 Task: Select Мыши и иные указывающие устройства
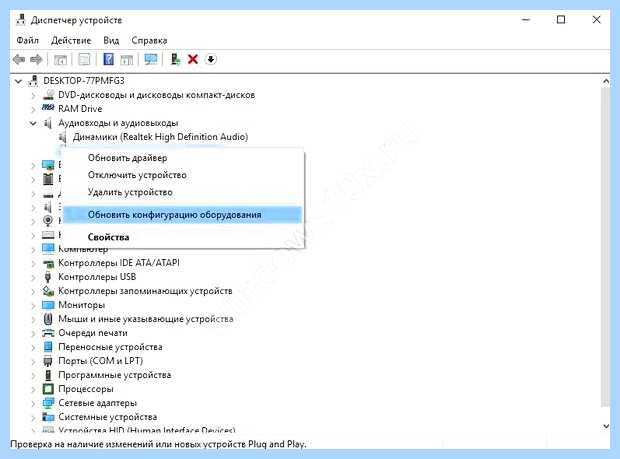146,319
